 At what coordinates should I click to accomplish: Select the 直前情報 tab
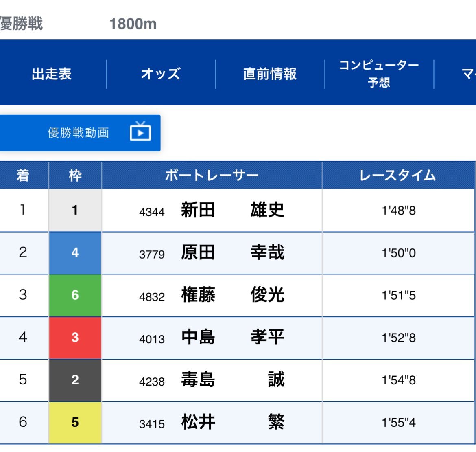(x=270, y=74)
